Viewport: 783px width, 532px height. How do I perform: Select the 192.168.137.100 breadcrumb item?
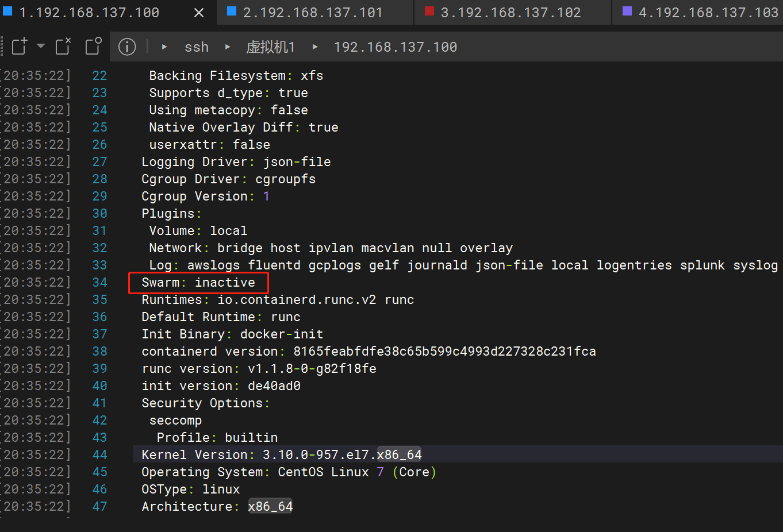click(396, 47)
